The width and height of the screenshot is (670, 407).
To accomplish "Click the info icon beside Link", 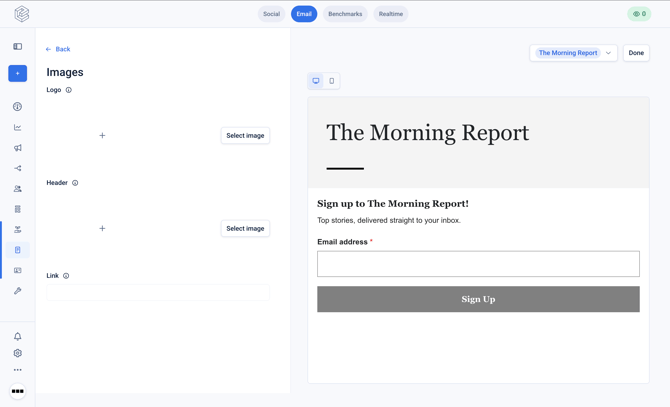I will [66, 276].
